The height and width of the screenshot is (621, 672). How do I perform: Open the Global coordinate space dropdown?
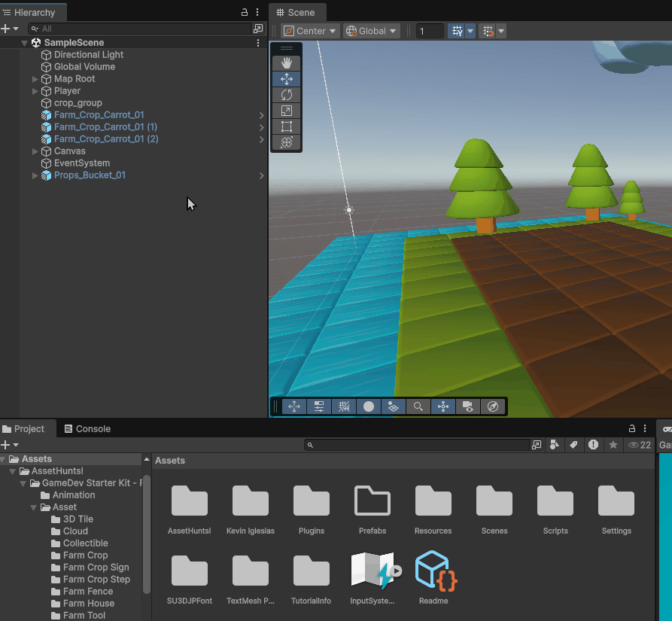click(x=371, y=31)
